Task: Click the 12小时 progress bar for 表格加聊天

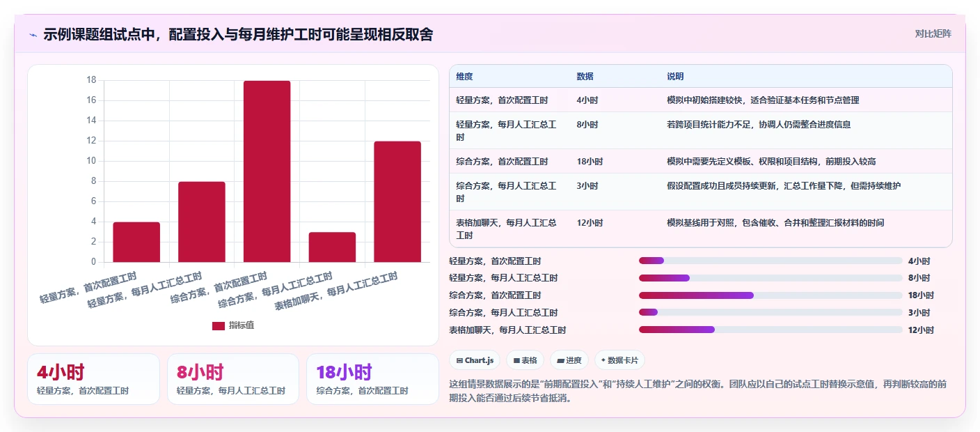Action: 770,330
